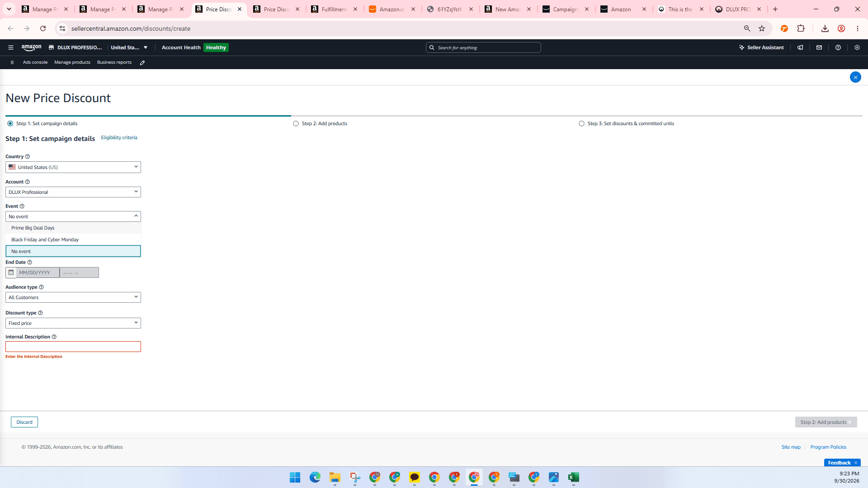Expand the Audience type dropdown
The height and width of the screenshot is (488, 868).
coord(73,297)
